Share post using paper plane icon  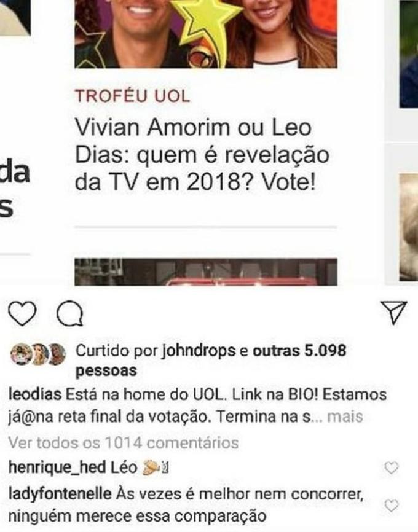393,312
